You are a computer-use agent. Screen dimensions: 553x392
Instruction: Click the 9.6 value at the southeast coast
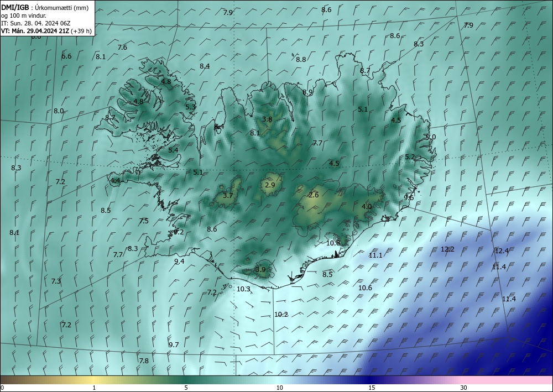coord(409,197)
